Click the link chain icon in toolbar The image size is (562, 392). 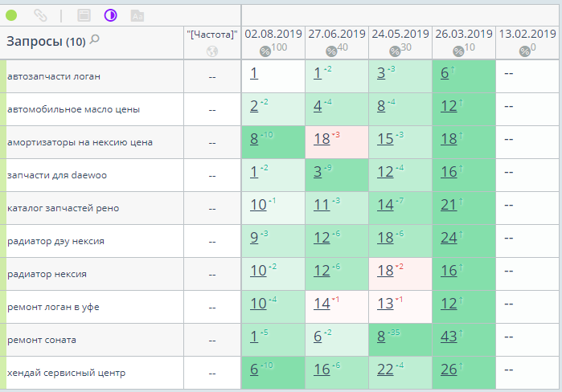pos(40,15)
